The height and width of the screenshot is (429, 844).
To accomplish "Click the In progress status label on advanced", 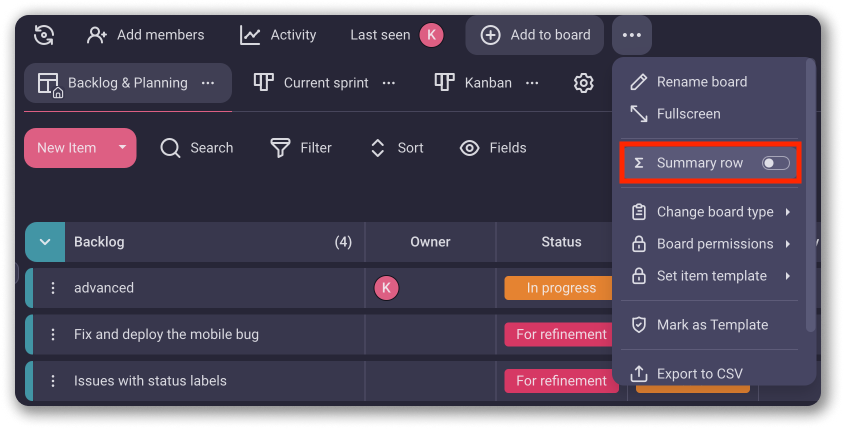I will pos(560,288).
